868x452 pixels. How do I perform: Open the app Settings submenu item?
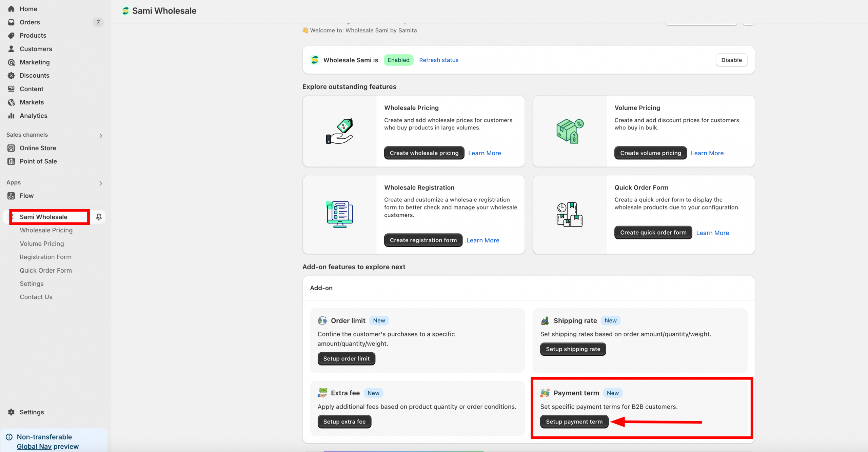32,283
